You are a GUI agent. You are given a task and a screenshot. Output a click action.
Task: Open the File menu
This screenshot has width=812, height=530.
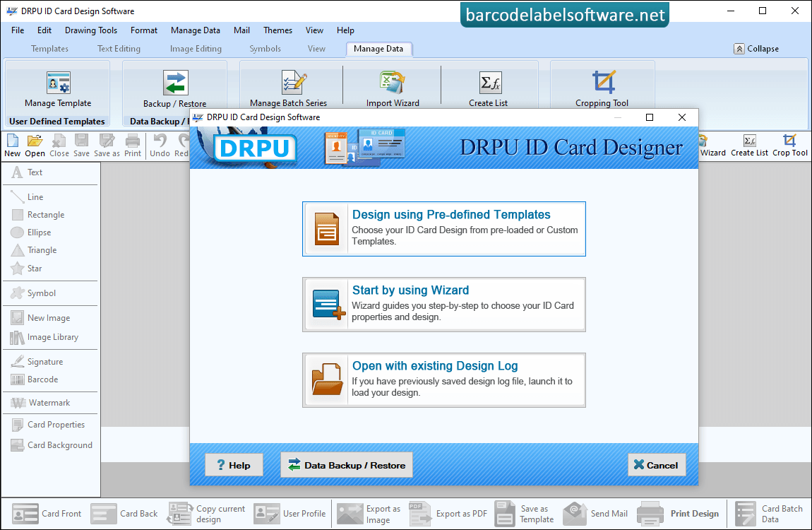(18, 30)
